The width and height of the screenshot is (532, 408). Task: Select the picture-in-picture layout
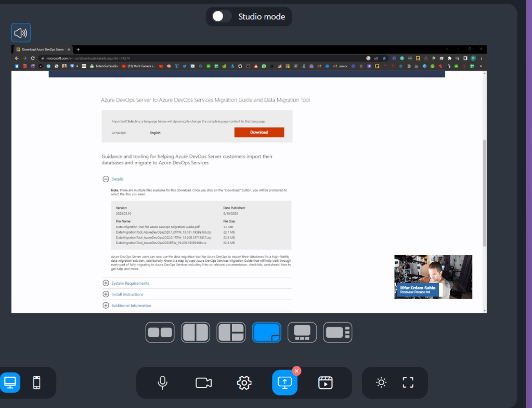click(x=267, y=333)
